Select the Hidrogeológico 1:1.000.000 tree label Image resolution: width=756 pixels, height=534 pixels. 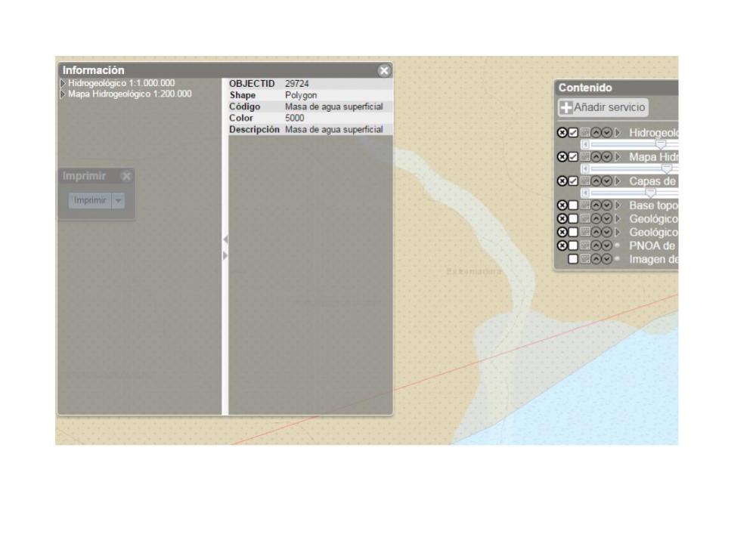click(122, 83)
